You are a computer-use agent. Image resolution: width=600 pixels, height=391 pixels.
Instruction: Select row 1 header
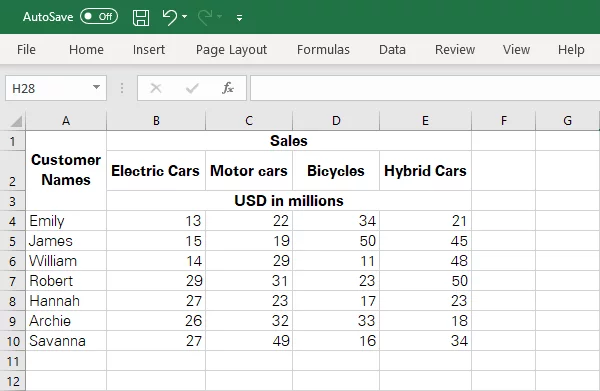click(x=13, y=141)
